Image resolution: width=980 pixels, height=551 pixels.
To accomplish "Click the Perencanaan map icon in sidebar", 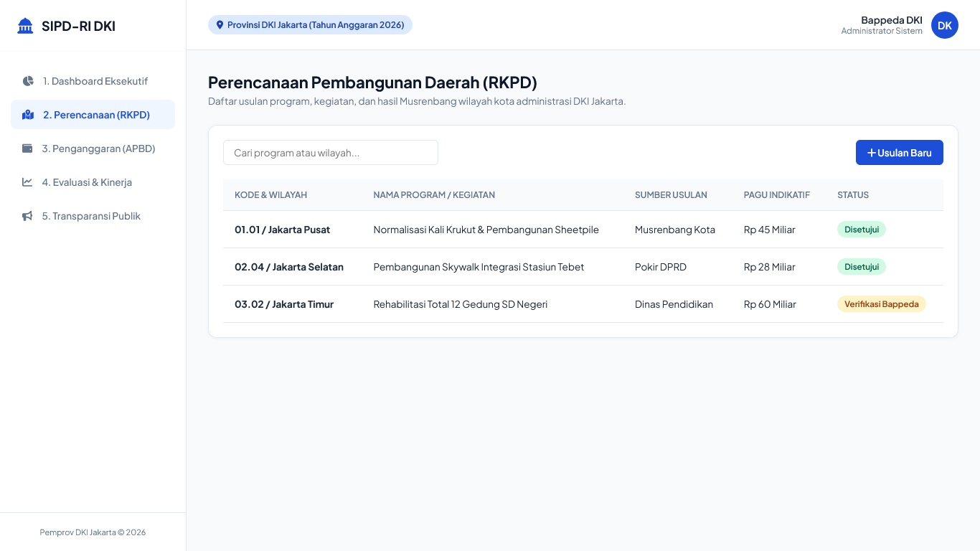I will [28, 115].
